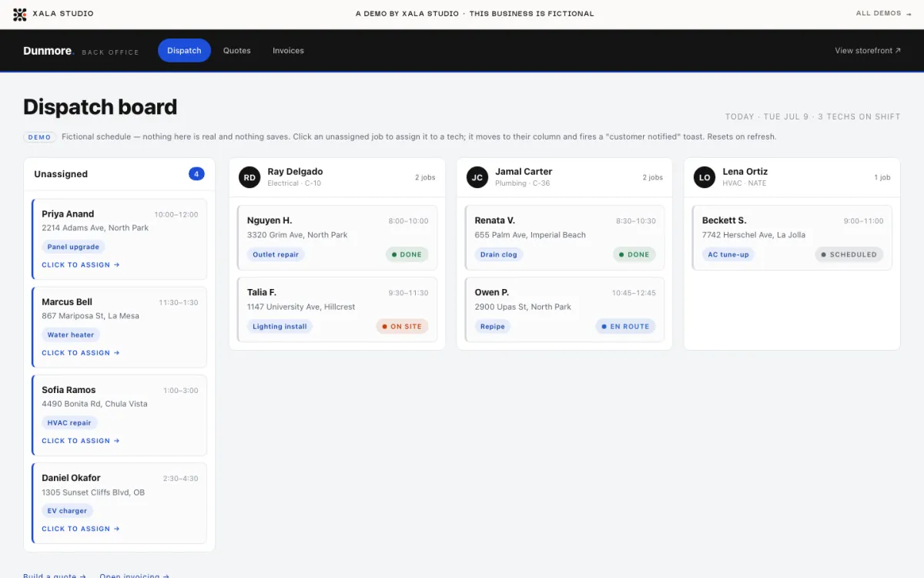Screen dimensions: 924x578
Task: Switch to the Quotes tab
Action: point(237,51)
